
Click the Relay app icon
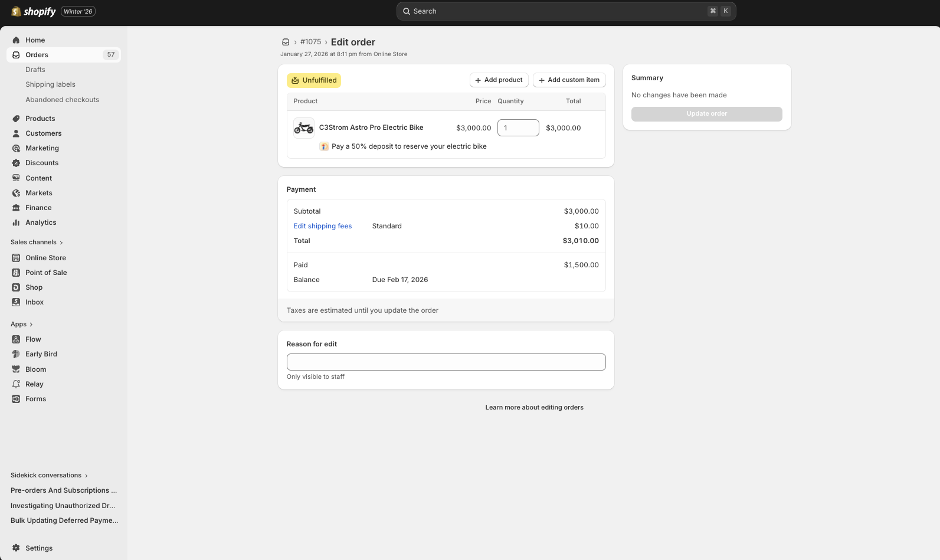pos(16,384)
